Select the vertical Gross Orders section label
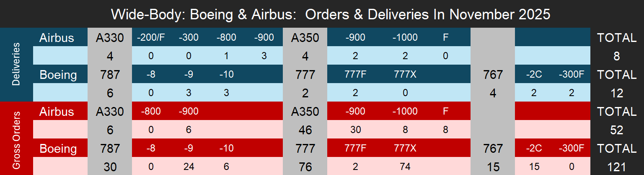Image resolution: width=644 pixels, height=175 pixels. 16,138
